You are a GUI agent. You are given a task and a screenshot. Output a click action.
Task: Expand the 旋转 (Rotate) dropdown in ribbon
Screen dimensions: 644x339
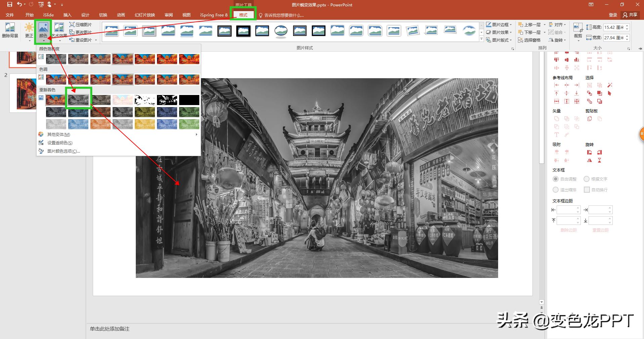pyautogui.click(x=558, y=40)
